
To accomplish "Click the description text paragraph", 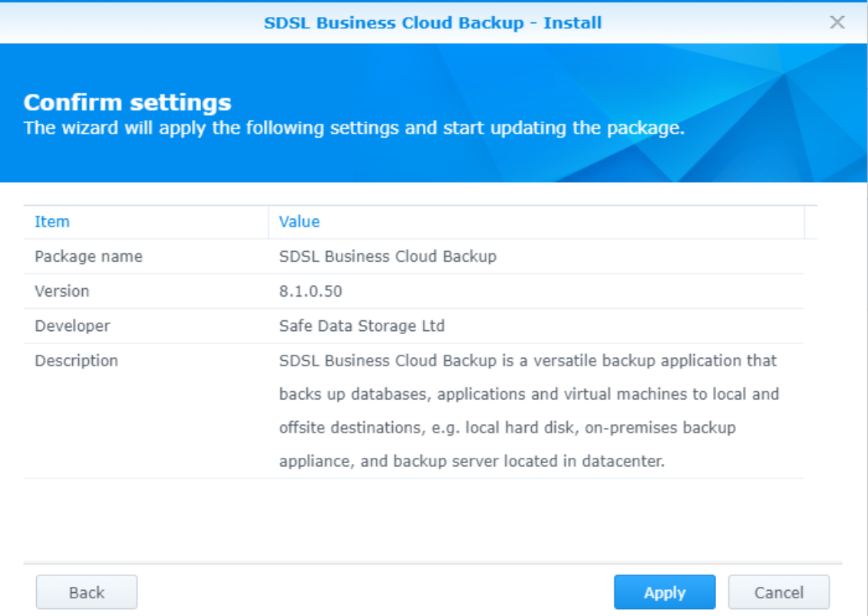I will [x=529, y=410].
